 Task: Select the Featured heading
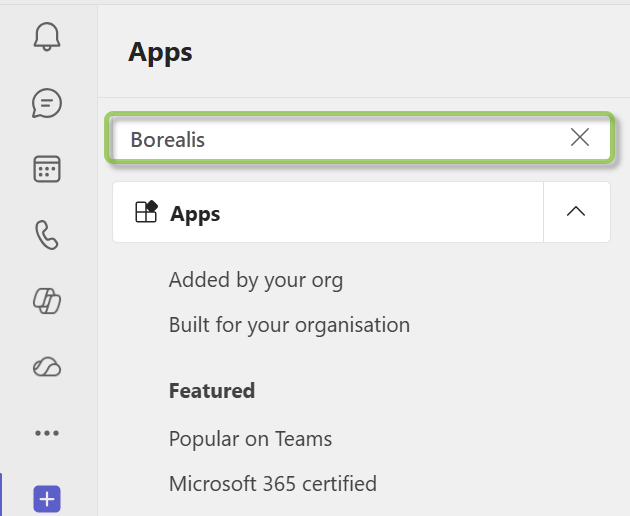click(212, 391)
